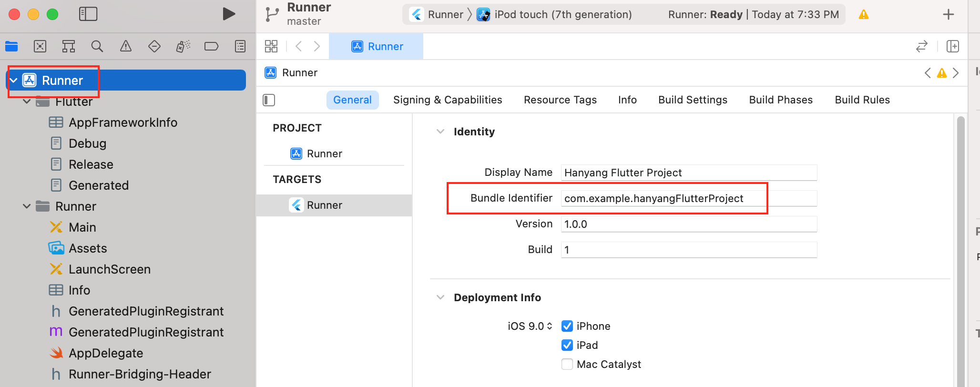Run the project with the Play button
The height and width of the screenshot is (387, 980).
[x=229, y=14]
